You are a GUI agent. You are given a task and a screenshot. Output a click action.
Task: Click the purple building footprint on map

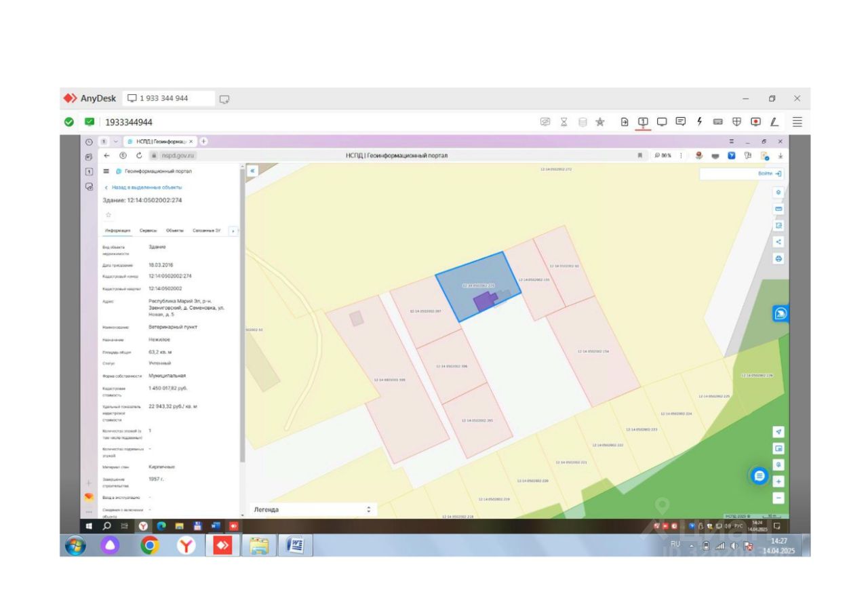click(x=484, y=302)
